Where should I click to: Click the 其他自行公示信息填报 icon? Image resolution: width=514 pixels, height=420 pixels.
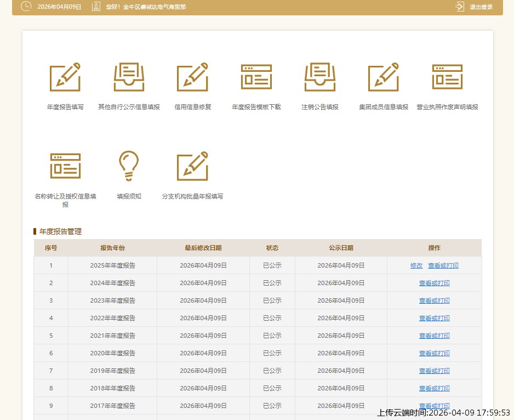point(129,77)
